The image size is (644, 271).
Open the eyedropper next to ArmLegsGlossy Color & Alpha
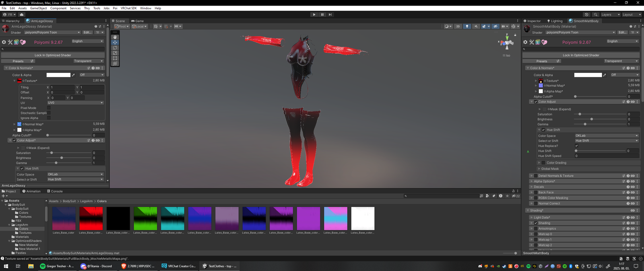(73, 75)
